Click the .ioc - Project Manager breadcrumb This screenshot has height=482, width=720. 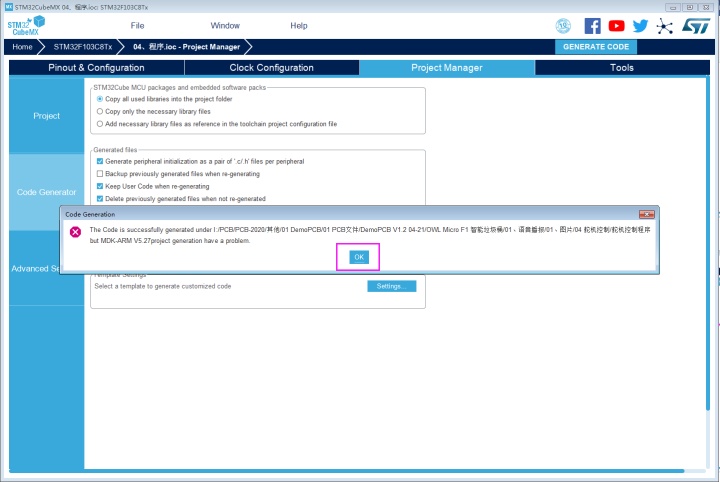pyautogui.click(x=186, y=47)
